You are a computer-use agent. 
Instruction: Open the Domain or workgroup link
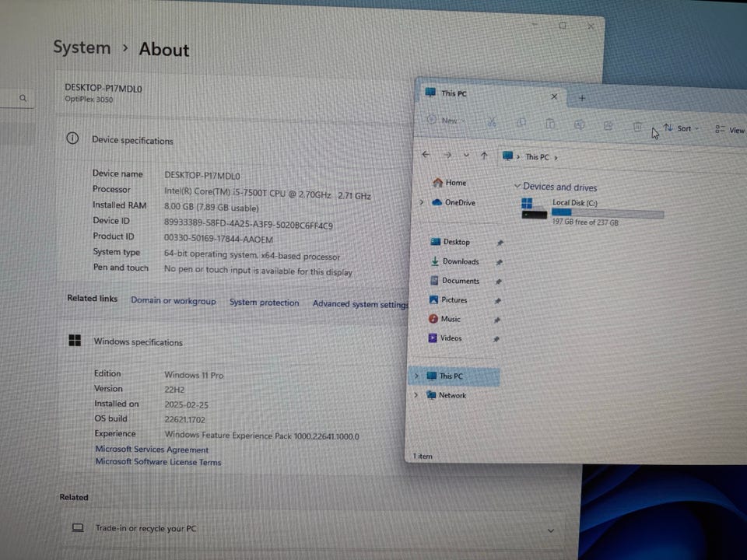(174, 301)
